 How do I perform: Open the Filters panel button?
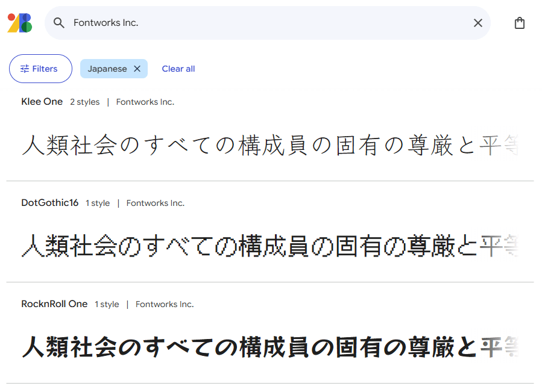coord(40,69)
